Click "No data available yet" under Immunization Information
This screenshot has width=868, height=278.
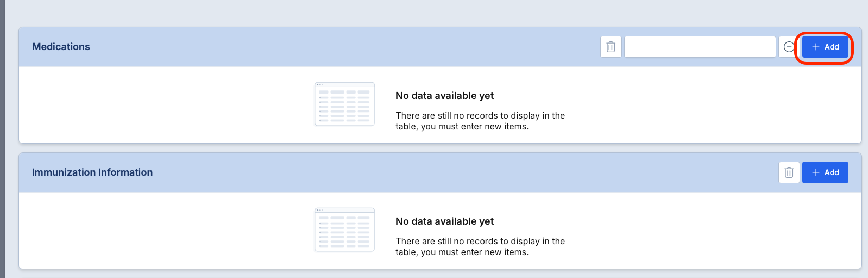click(444, 221)
